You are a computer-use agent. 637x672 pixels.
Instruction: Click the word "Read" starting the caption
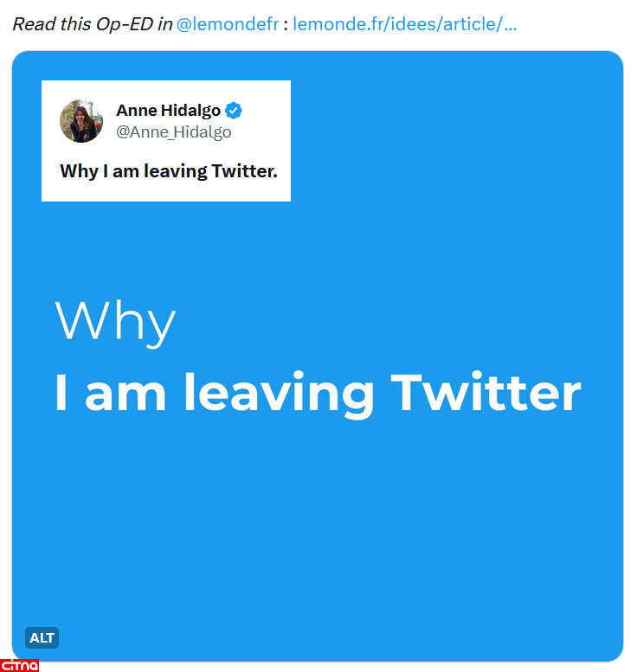[33, 23]
